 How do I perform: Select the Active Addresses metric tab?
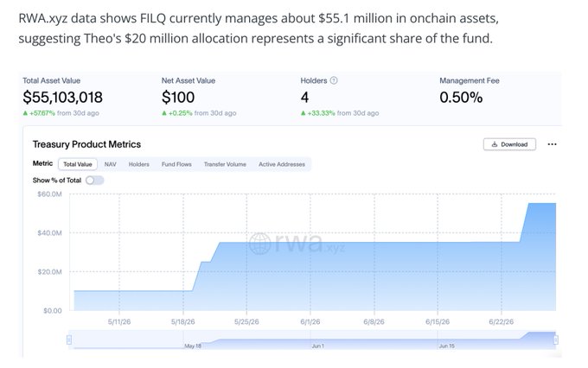[x=282, y=164]
